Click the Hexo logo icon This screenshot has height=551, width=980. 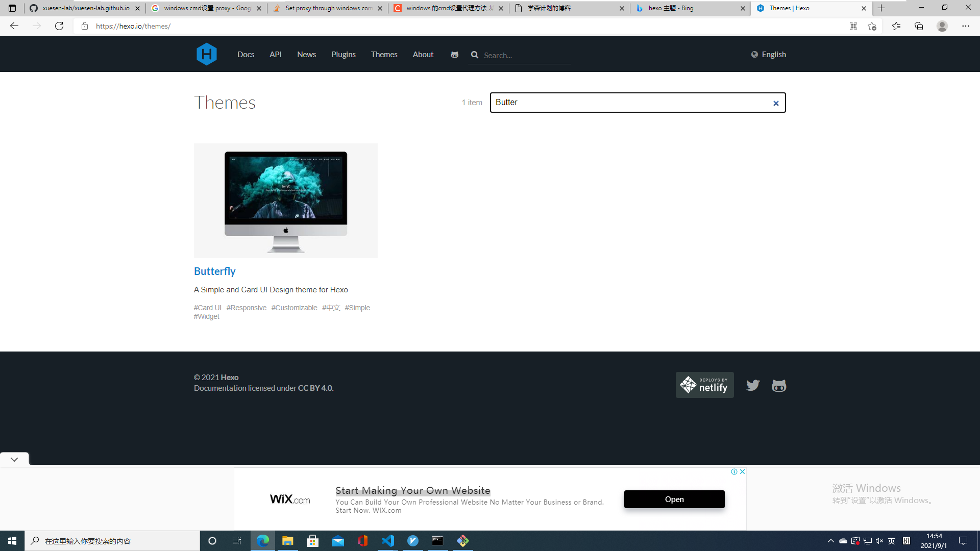tap(206, 55)
